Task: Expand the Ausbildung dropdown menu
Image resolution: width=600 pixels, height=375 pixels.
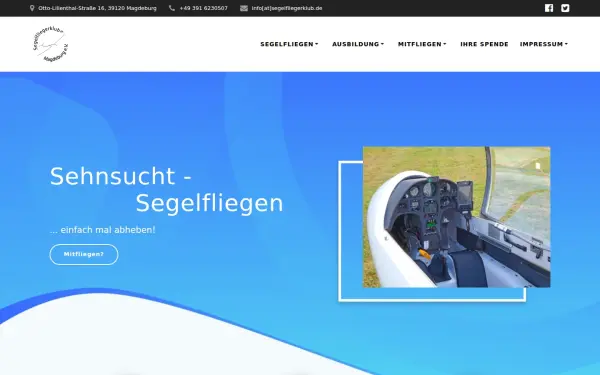Action: [x=358, y=44]
